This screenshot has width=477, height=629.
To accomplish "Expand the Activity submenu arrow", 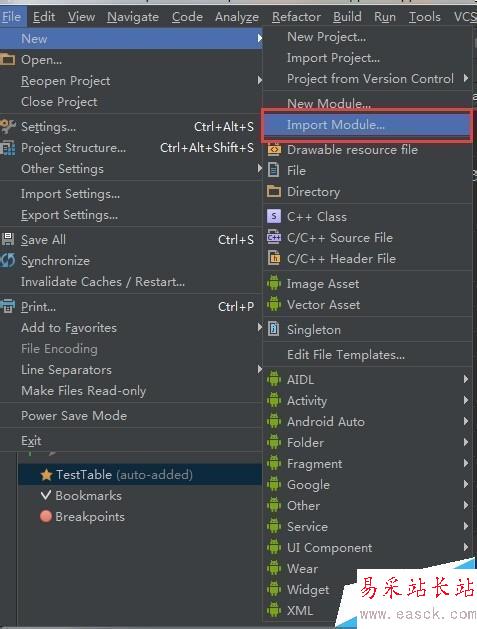I will (466, 400).
